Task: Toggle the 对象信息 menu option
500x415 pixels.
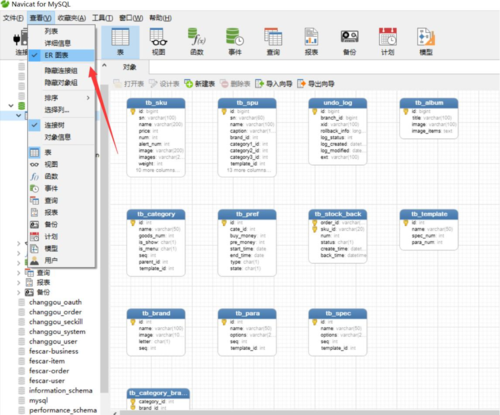Action: 61,137
